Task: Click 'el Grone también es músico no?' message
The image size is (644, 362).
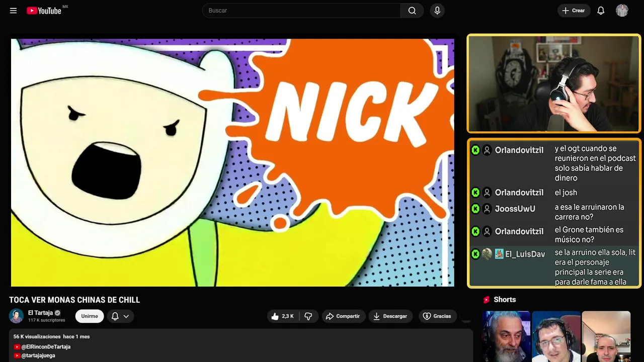Action: click(589, 235)
